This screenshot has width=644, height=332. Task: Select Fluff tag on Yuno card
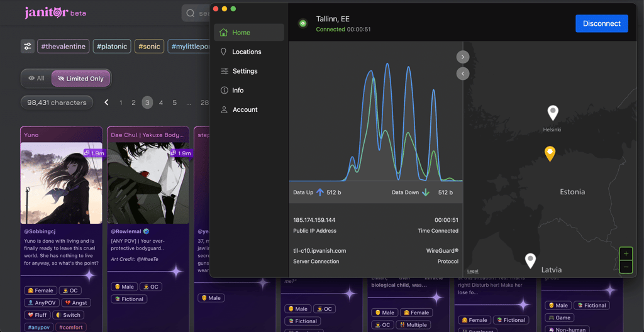[x=37, y=315]
